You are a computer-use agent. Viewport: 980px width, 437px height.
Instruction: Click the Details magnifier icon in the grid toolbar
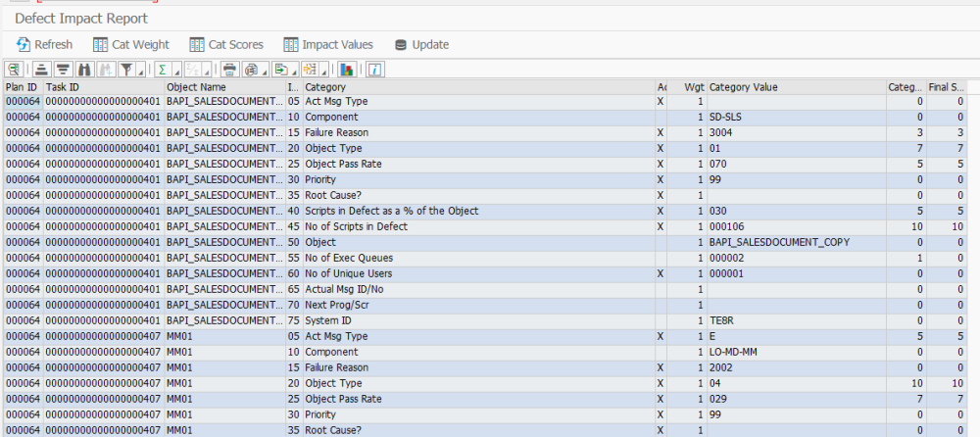coord(13,70)
